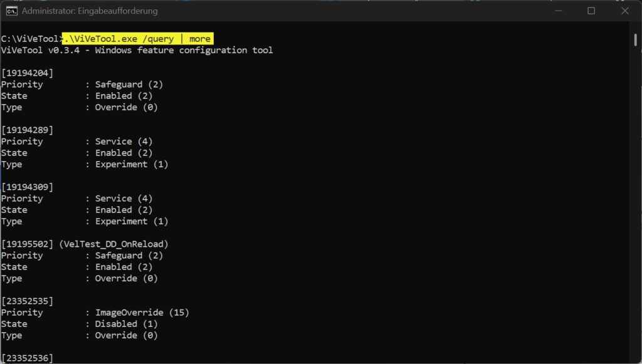Select feature ID [19194309]
The image size is (642, 364).
coord(27,187)
